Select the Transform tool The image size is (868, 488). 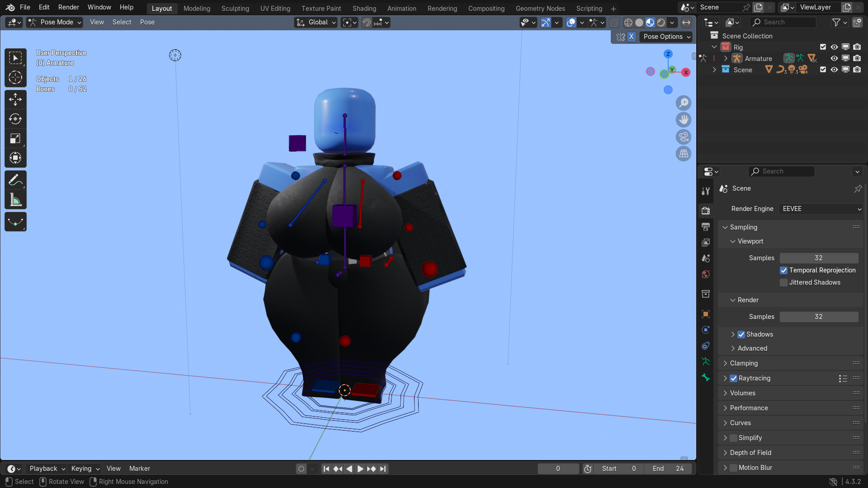[15, 158]
